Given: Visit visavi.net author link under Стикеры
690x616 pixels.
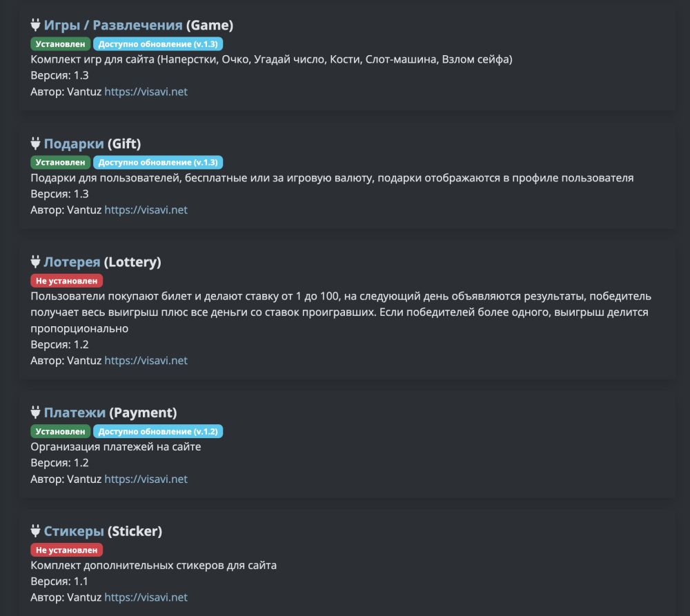Looking at the screenshot, I should tap(146, 597).
